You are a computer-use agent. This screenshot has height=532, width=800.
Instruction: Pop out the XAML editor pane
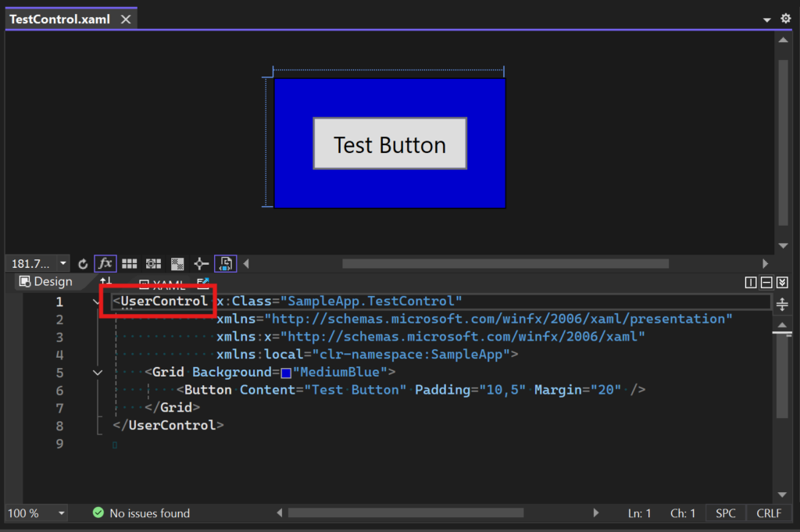[203, 282]
